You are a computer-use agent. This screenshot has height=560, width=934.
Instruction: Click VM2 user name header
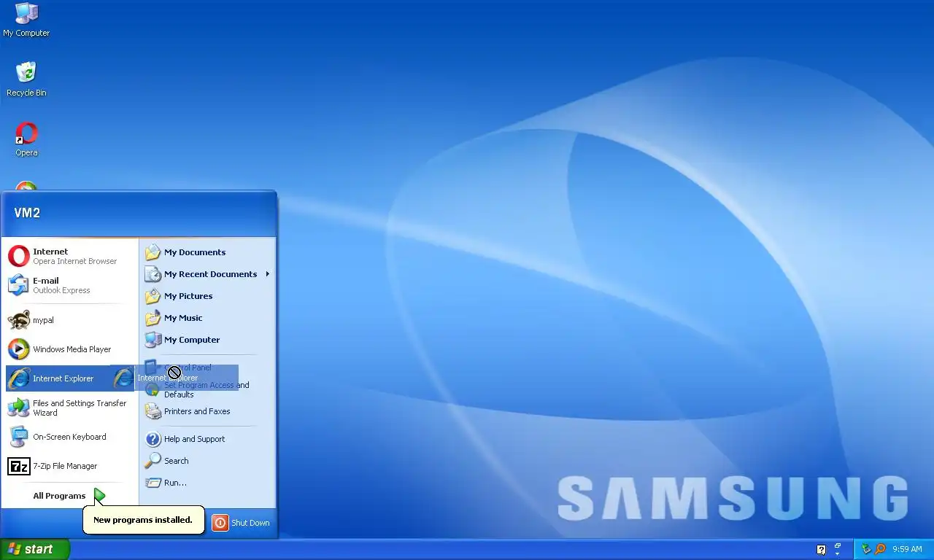tap(27, 213)
